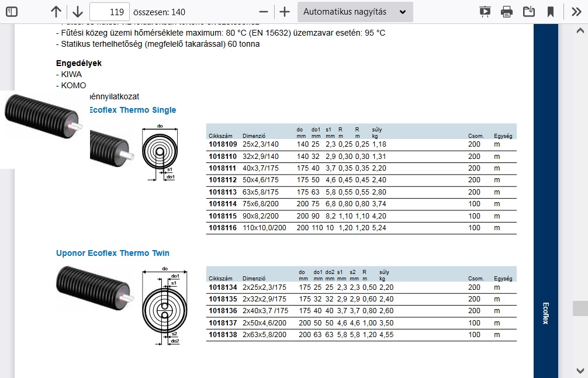Go to the previous page
The height and width of the screenshot is (378, 588).
(x=56, y=12)
